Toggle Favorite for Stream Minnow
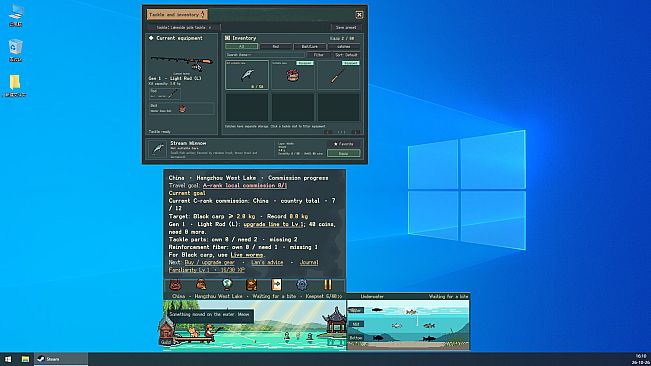This screenshot has height=366, width=651. [x=344, y=144]
